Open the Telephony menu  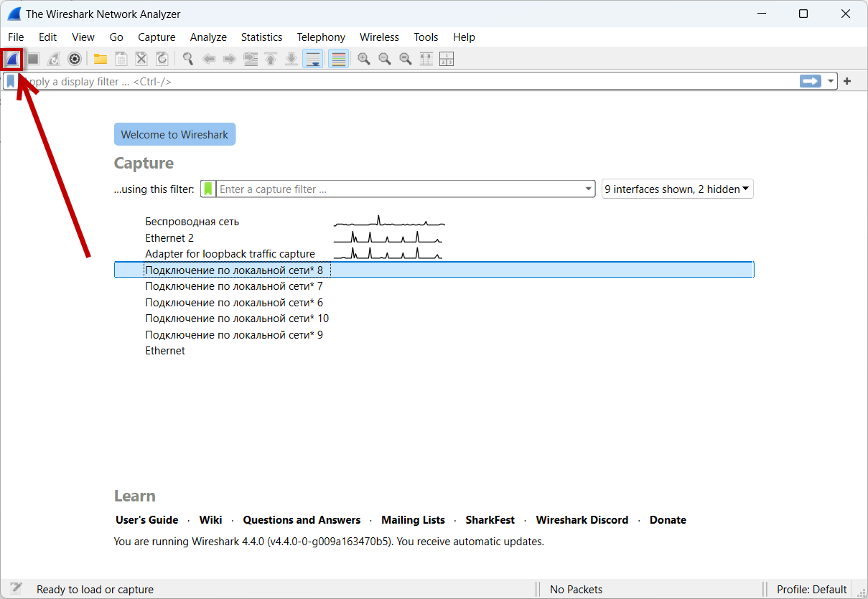pos(321,37)
